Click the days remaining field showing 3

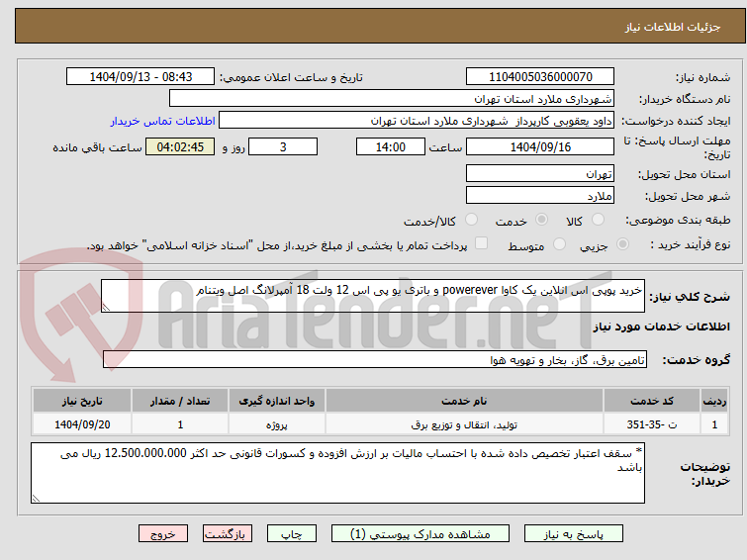283,146
